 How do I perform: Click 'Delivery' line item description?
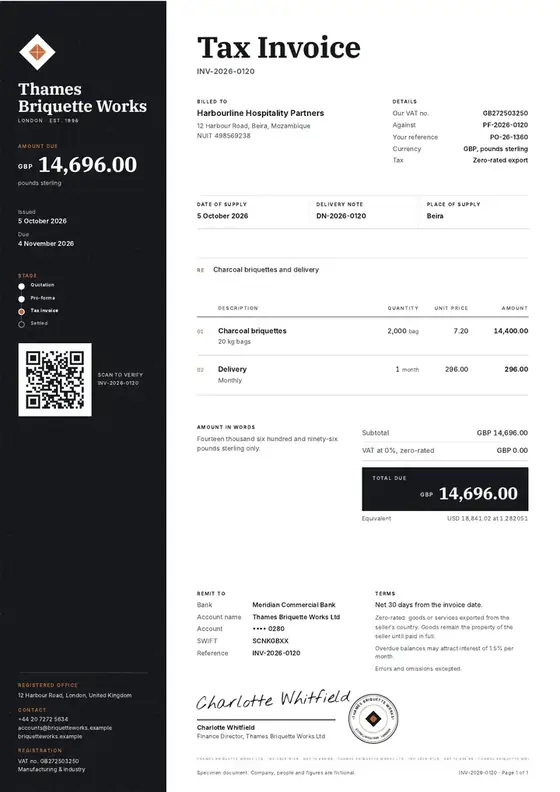pos(232,369)
